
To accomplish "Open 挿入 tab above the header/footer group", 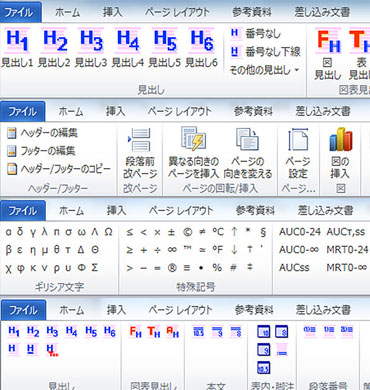I will click(115, 111).
